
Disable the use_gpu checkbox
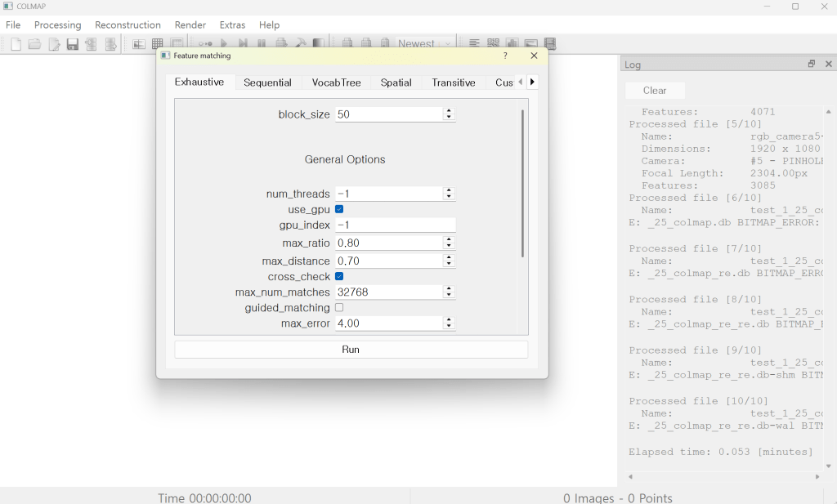point(339,210)
